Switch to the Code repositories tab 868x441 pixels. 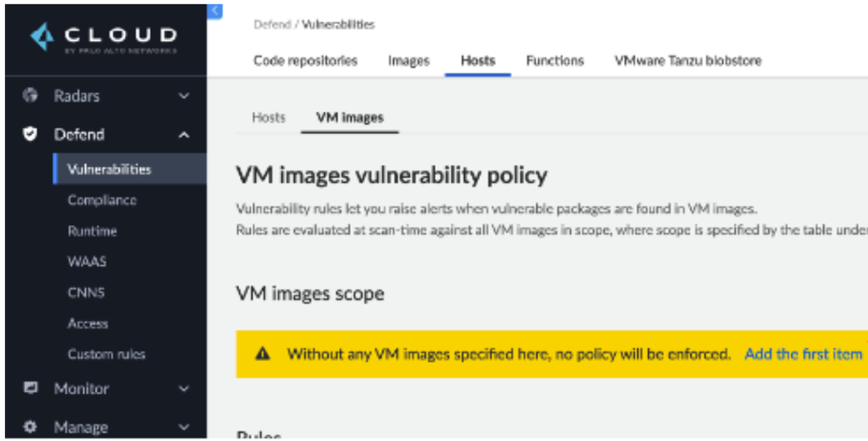click(305, 61)
